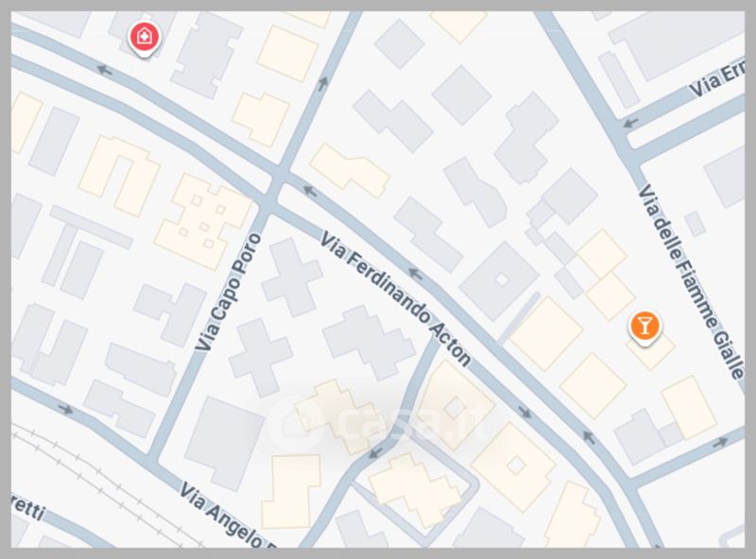Click the Via Angelo street label
756x559 pixels.
227,515
